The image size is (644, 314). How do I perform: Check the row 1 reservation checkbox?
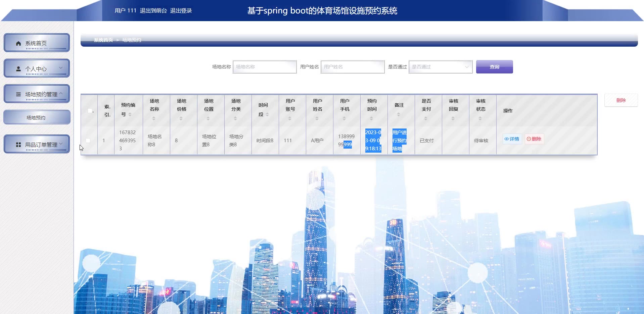88,141
